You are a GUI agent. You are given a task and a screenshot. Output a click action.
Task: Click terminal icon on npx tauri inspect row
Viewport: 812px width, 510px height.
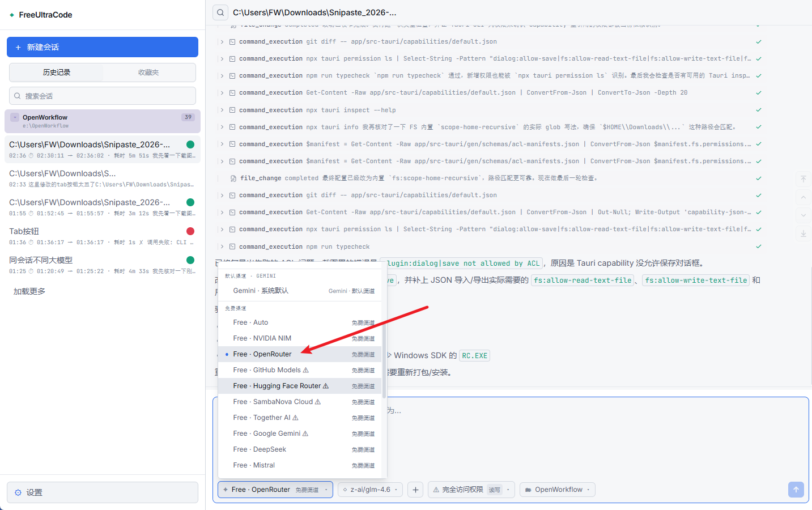[232, 110]
